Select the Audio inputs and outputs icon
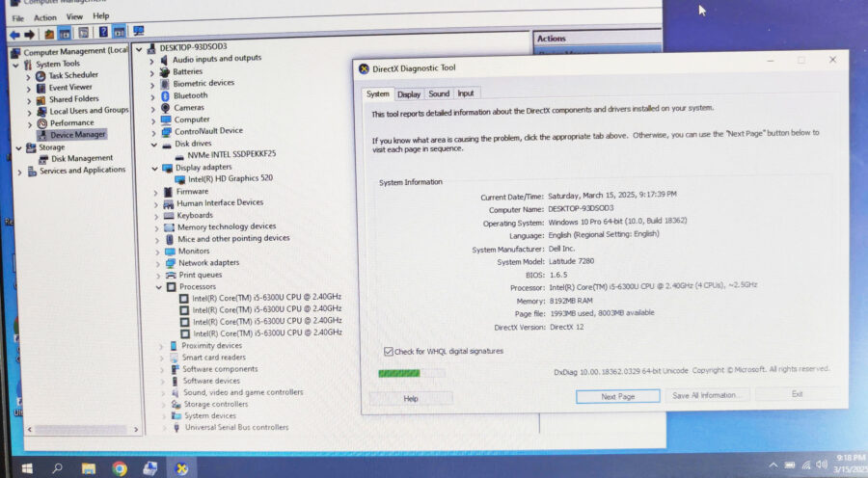The width and height of the screenshot is (868, 478). coord(164,60)
